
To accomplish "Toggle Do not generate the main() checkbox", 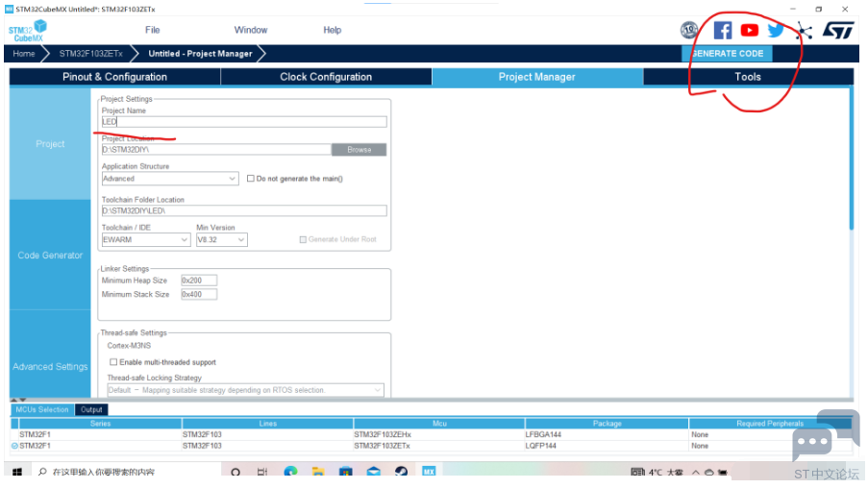I will (x=251, y=179).
